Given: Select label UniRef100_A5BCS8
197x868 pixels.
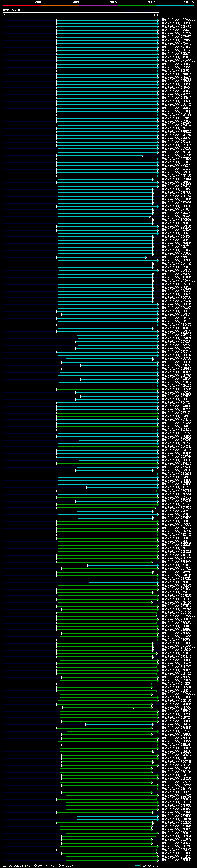Looking at the screenshot, I should click(177, 81).
